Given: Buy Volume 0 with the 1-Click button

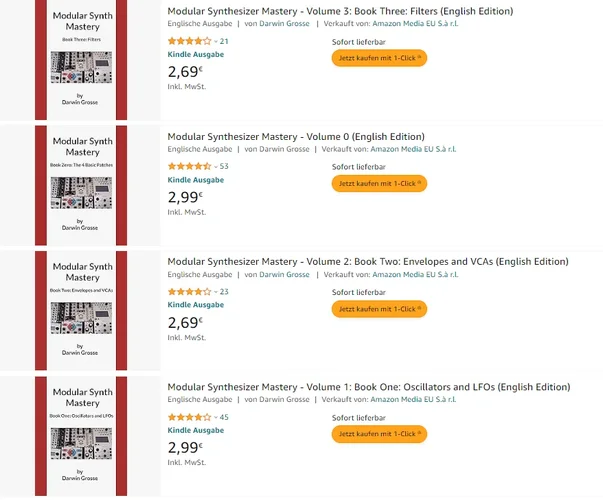Looking at the screenshot, I should click(x=379, y=183).
